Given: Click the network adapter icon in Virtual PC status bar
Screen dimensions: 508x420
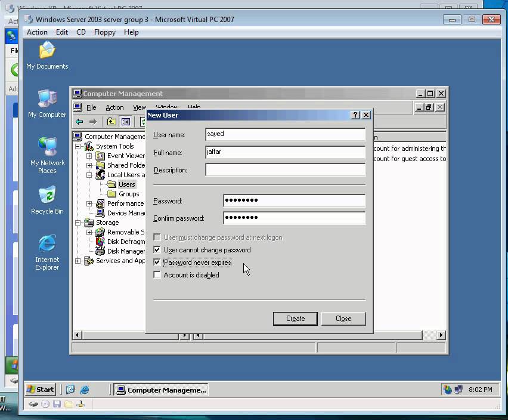Looking at the screenshot, I should (x=80, y=404).
